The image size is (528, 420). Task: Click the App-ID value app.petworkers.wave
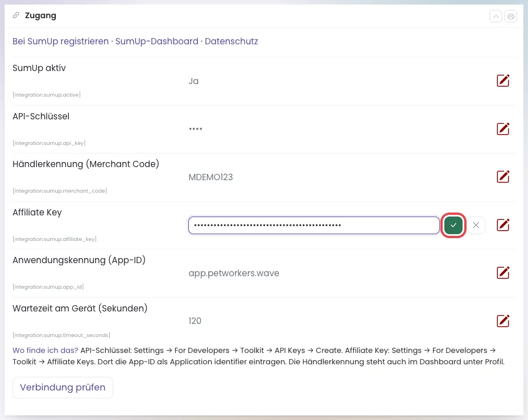point(234,273)
